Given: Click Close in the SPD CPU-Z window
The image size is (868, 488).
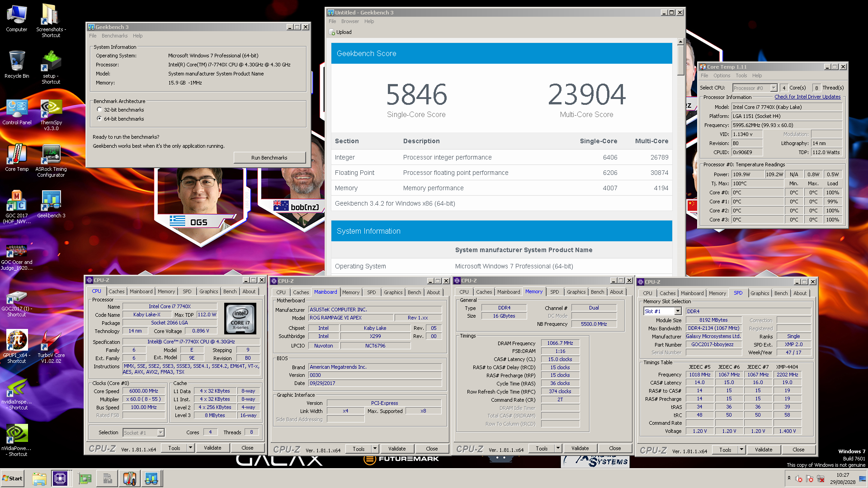Looking at the screenshot, I should pyautogui.click(x=798, y=450).
